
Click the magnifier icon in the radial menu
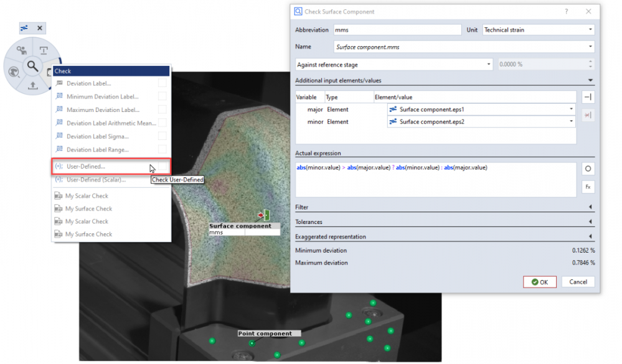(x=32, y=66)
